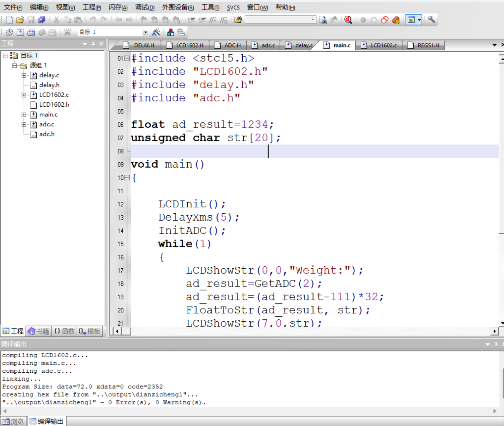The width and height of the screenshot is (504, 426).
Task: Click the Save file icon
Action: tap(31, 20)
